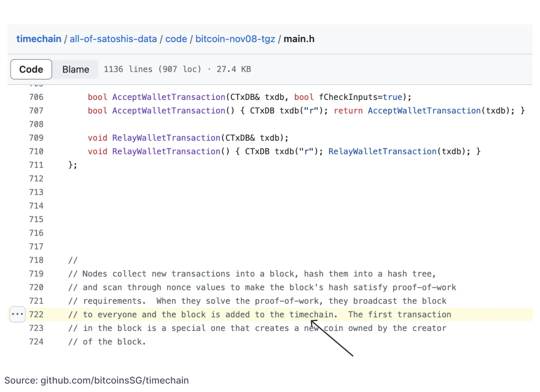The height and width of the screenshot is (392, 540).
Task: Go to the code folder breadcrumb
Action: click(176, 39)
